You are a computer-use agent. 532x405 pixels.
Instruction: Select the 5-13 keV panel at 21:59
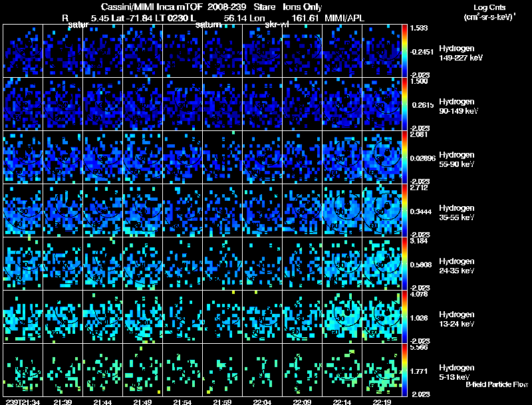coord(223,370)
